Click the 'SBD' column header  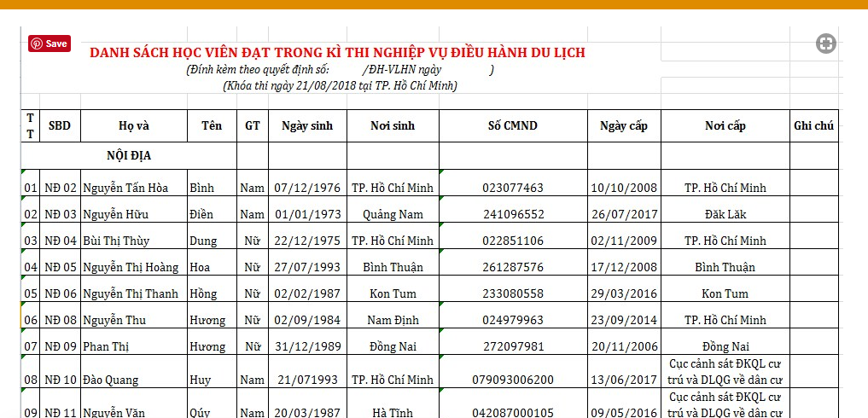tap(60, 125)
